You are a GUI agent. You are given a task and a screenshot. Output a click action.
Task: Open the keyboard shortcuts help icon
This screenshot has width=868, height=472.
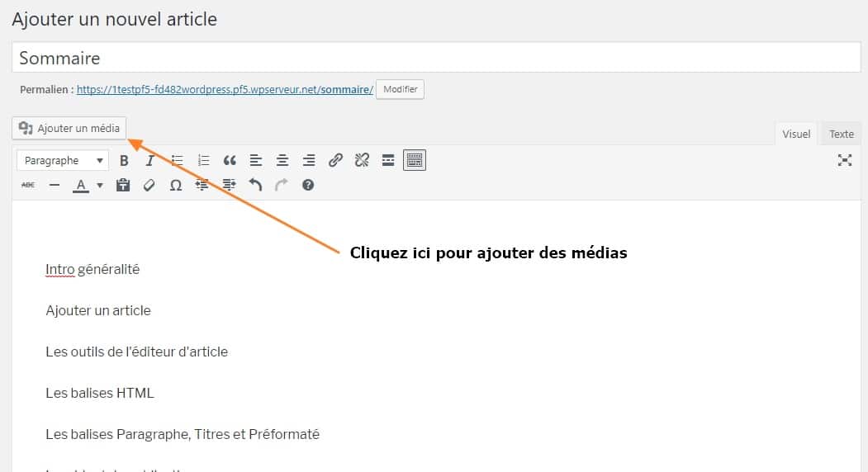308,185
